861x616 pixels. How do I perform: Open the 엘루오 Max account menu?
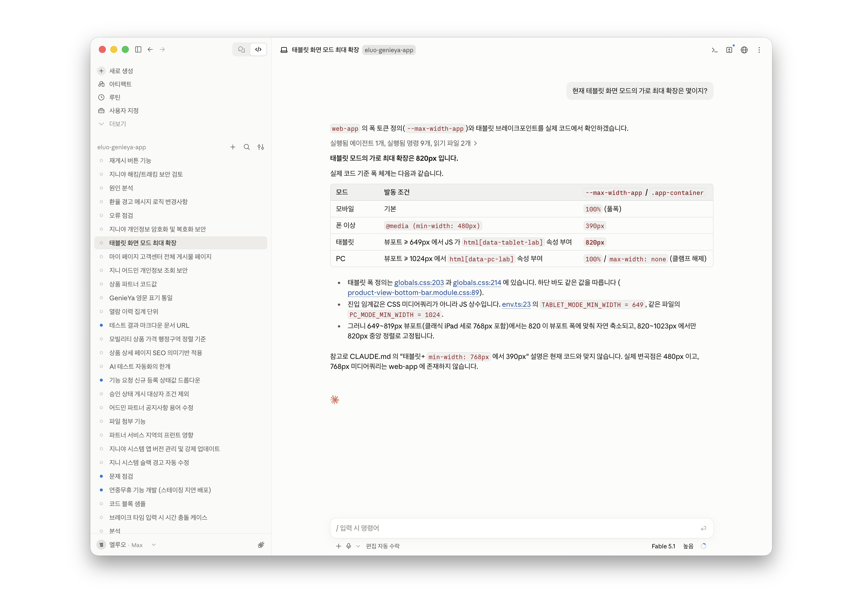pyautogui.click(x=127, y=545)
